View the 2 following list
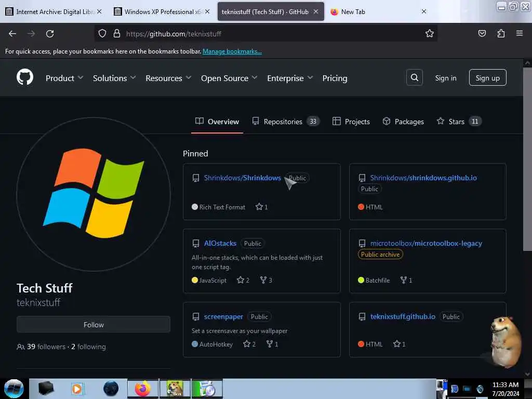Viewport: 532px width, 399px height. coord(88,347)
